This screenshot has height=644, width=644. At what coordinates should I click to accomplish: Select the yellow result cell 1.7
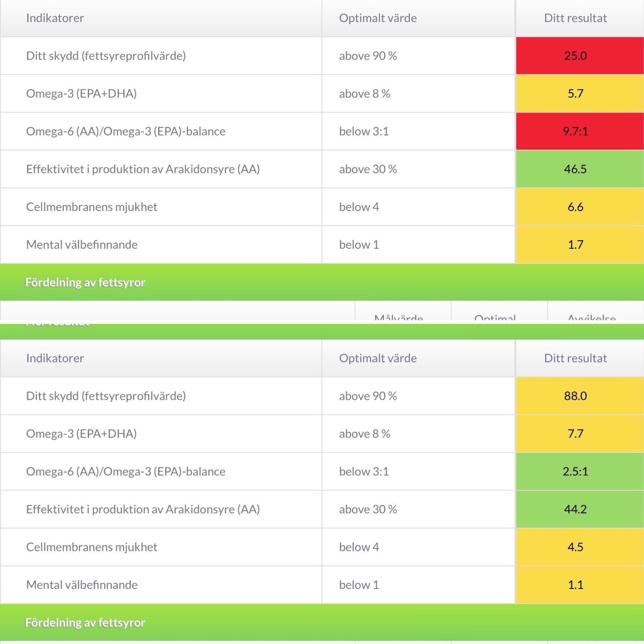[580, 245]
